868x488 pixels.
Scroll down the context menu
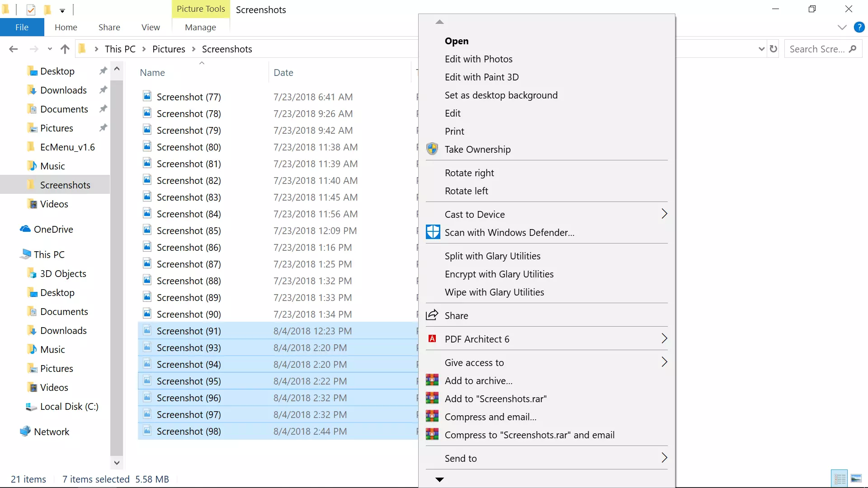pos(439,479)
